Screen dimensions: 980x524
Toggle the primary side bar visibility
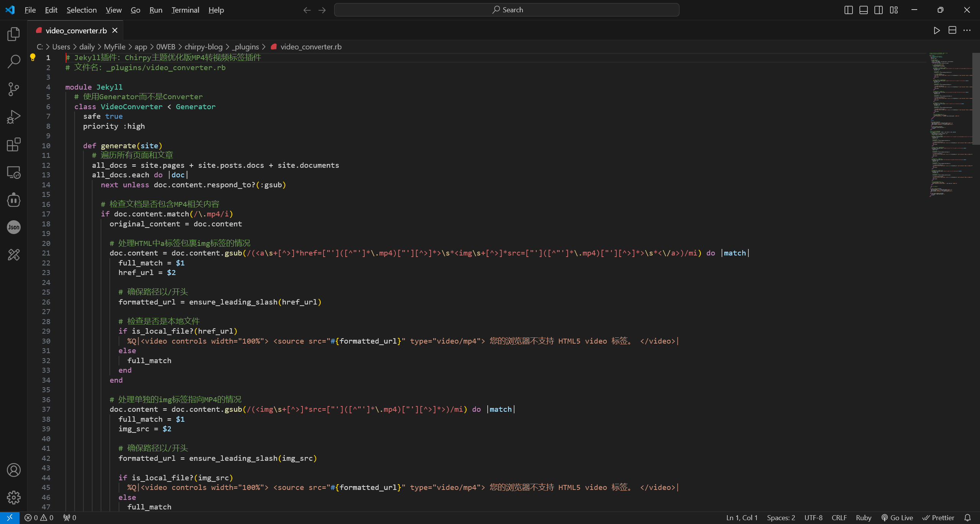(x=848, y=10)
